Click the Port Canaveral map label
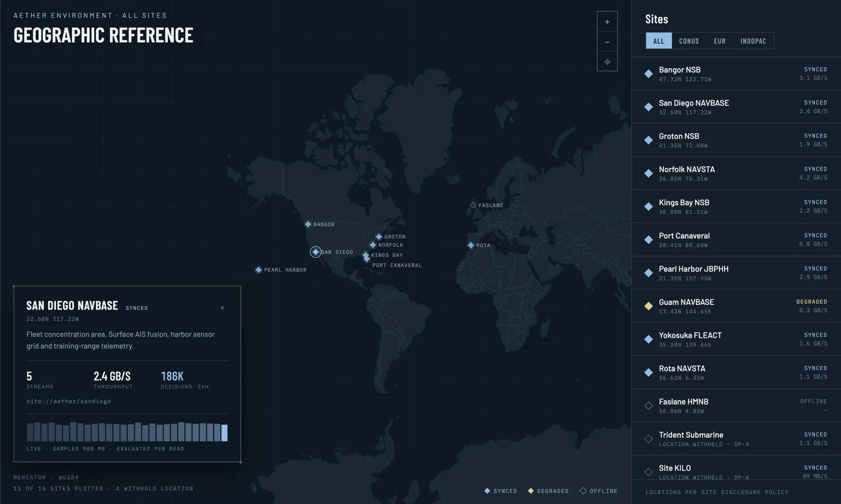 (x=397, y=265)
